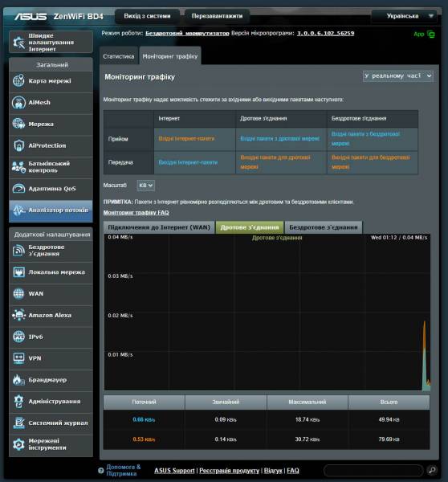Screen dimensions: 448x482
Task: Click the Максимальний column header
Action: pos(307,402)
